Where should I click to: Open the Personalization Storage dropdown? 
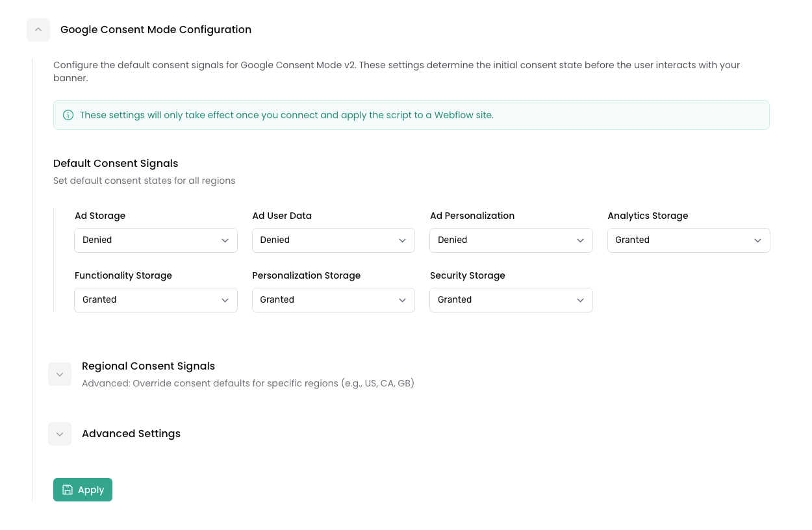(x=333, y=300)
